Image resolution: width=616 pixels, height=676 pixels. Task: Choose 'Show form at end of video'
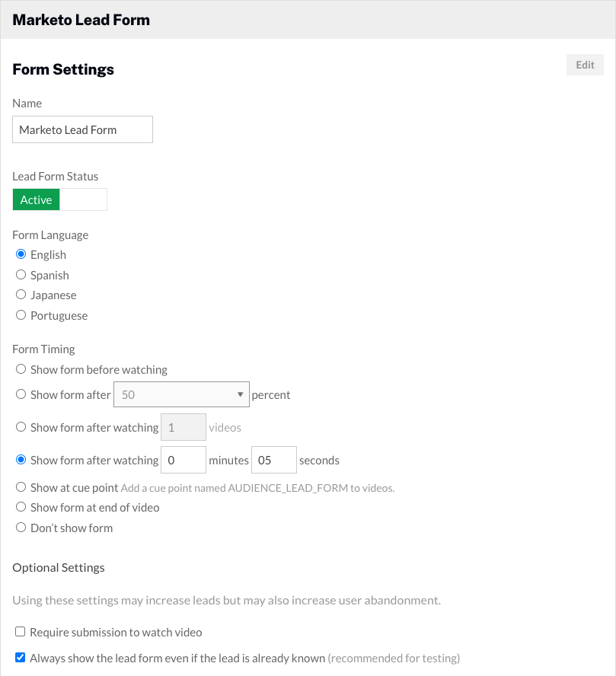tap(21, 507)
